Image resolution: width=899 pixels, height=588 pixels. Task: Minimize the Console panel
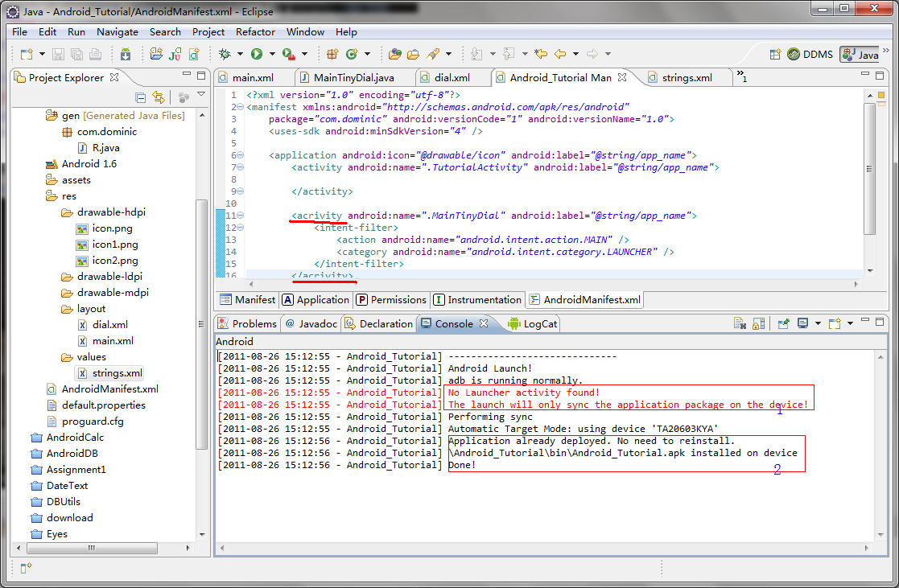pos(865,321)
